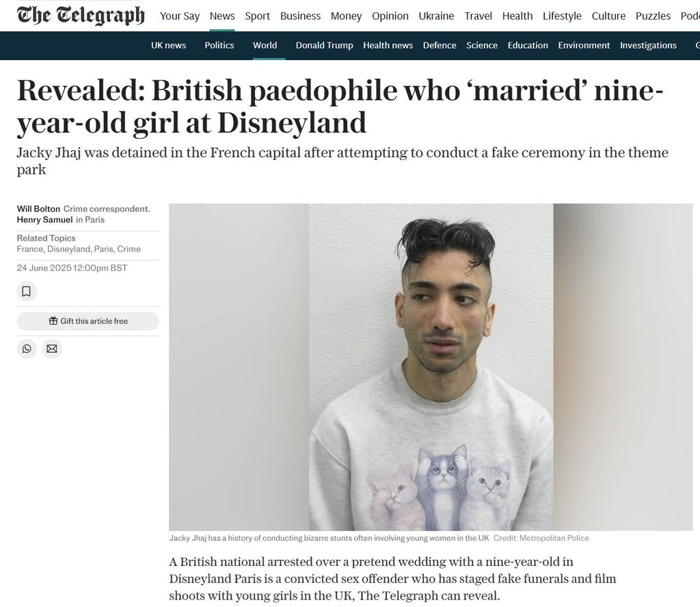This screenshot has height=607, width=700.
Task: Click the main article photo
Action: coord(431,367)
